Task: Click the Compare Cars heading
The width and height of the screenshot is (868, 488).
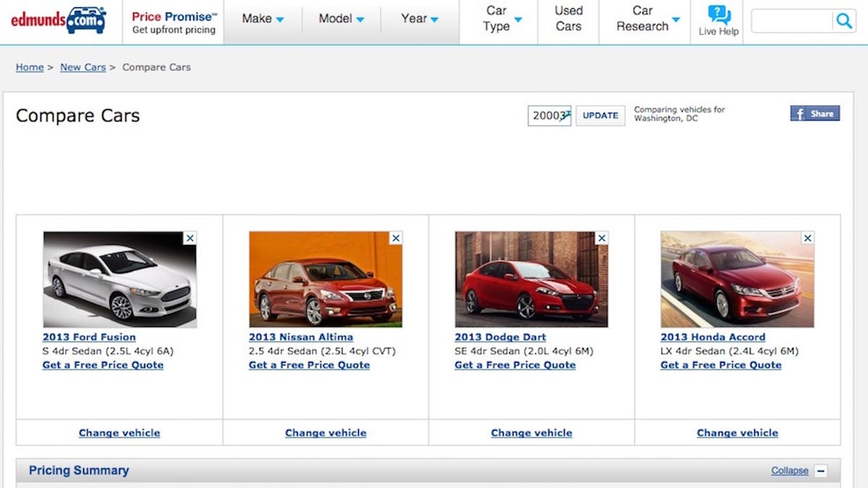Action: click(x=78, y=116)
